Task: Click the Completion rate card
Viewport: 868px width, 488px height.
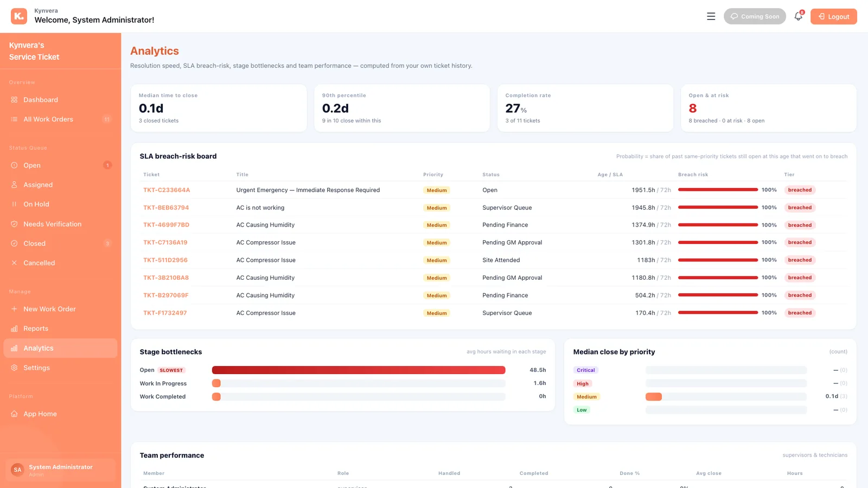Action: [585, 108]
